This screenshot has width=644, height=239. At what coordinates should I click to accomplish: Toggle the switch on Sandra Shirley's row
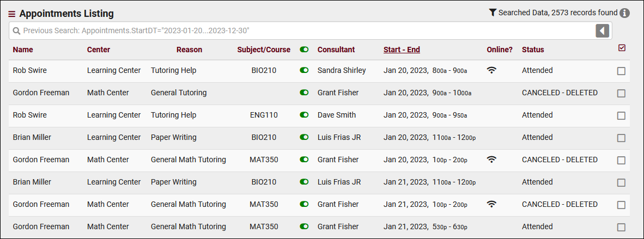[x=304, y=70]
